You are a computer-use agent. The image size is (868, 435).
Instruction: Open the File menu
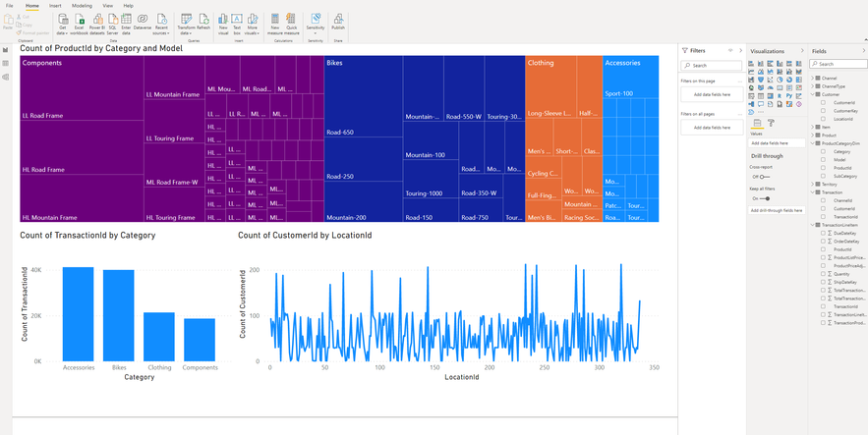point(10,6)
